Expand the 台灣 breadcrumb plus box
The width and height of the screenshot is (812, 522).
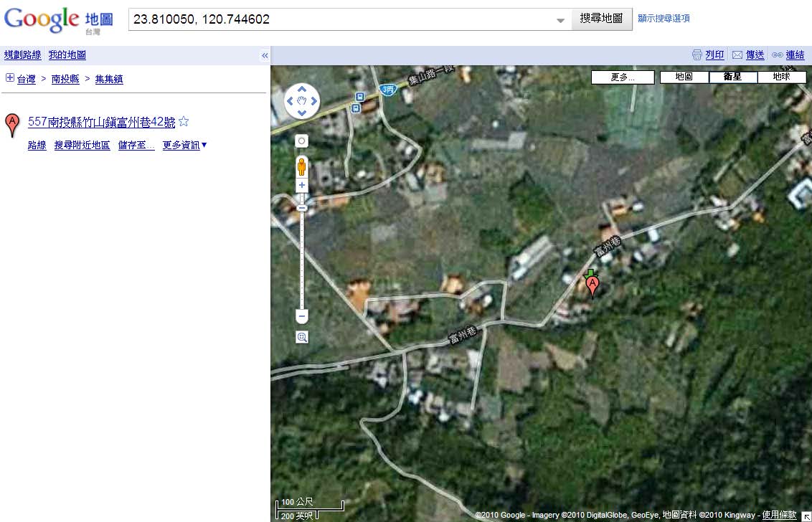[x=9, y=78]
